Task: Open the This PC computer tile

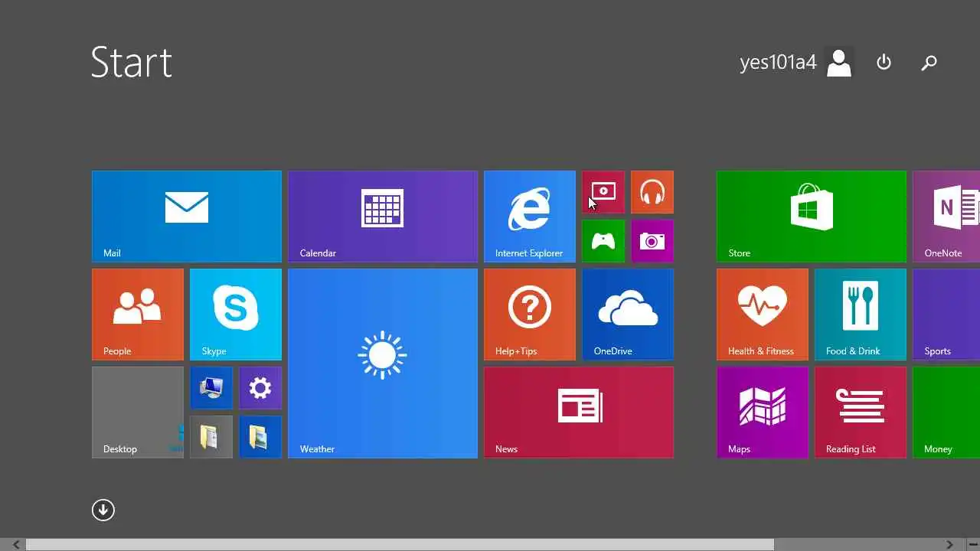Action: click(211, 388)
